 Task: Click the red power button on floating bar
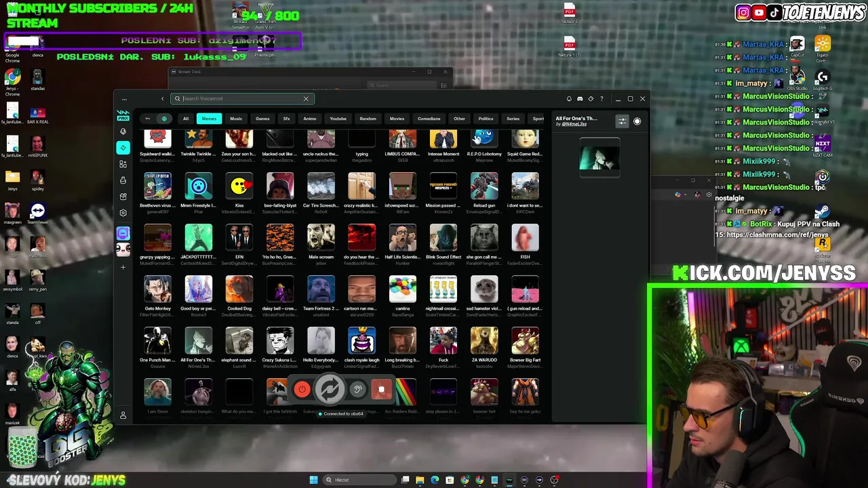(302, 389)
